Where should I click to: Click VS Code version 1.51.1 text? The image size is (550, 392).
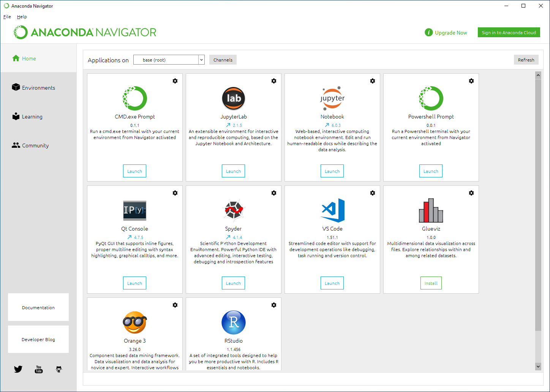point(332,237)
